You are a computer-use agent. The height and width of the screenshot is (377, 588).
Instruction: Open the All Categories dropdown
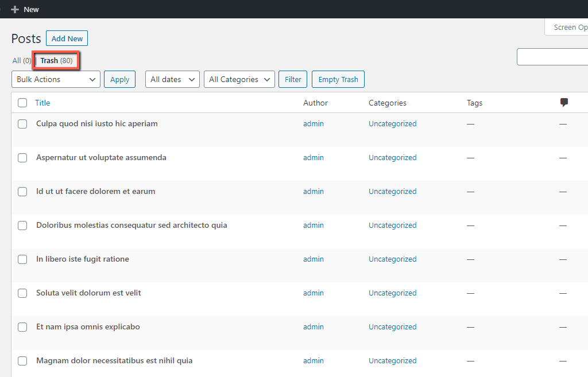click(239, 79)
